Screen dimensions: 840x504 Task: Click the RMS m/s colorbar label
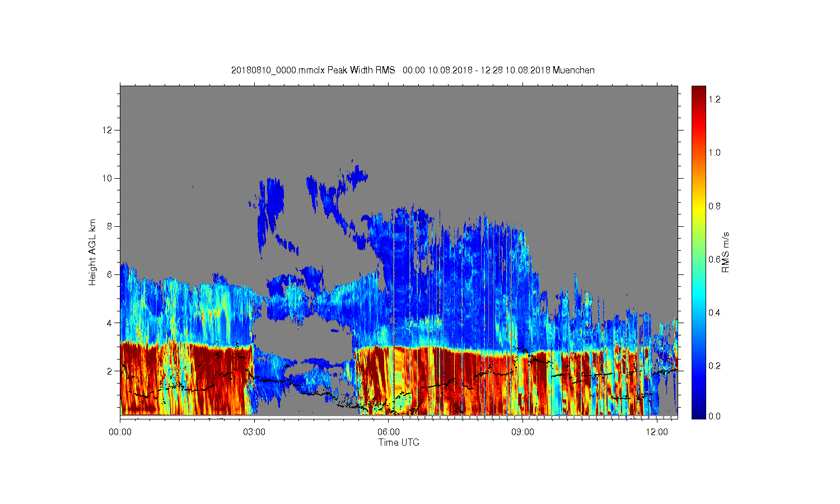pyautogui.click(x=726, y=252)
